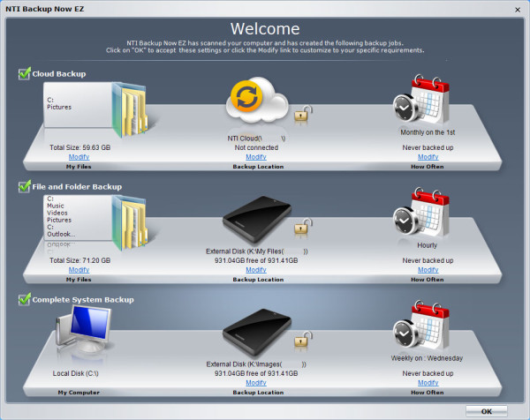Click the 'Monthly on the 1st' text
This screenshot has width=530, height=420.
[x=428, y=132]
